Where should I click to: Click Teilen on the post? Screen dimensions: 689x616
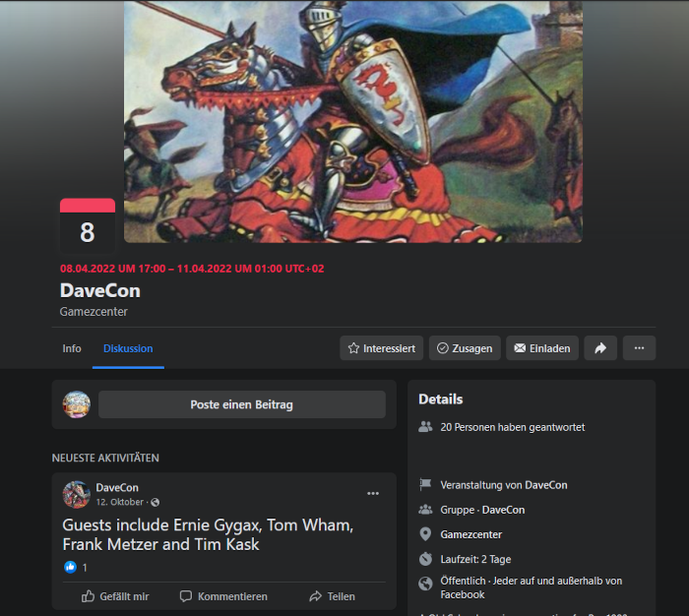332,596
